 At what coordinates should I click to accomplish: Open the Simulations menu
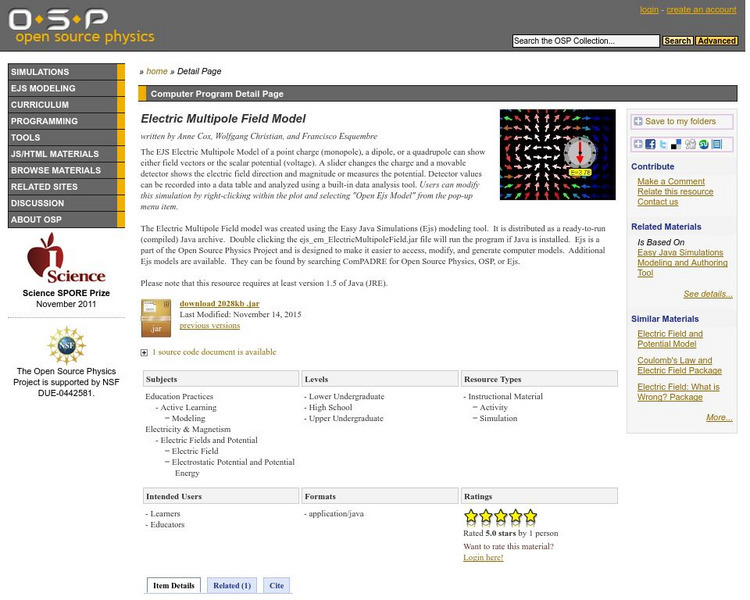click(66, 72)
